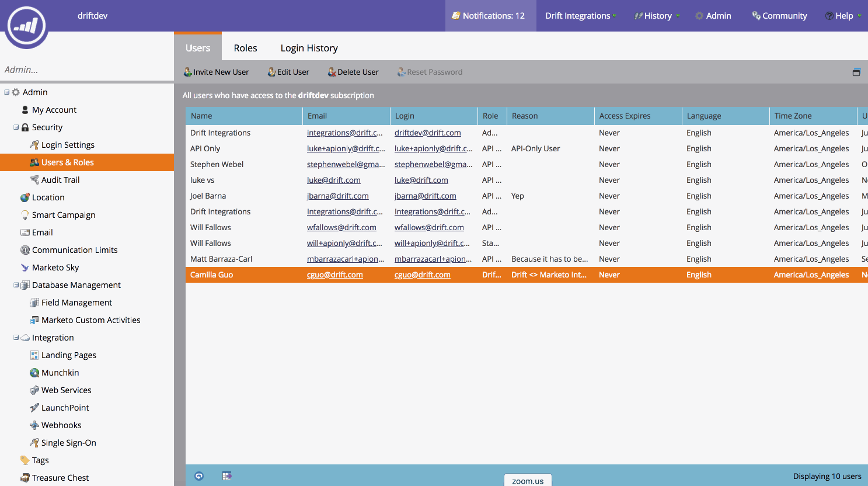
Task: Open the Community menu item
Action: coord(779,16)
